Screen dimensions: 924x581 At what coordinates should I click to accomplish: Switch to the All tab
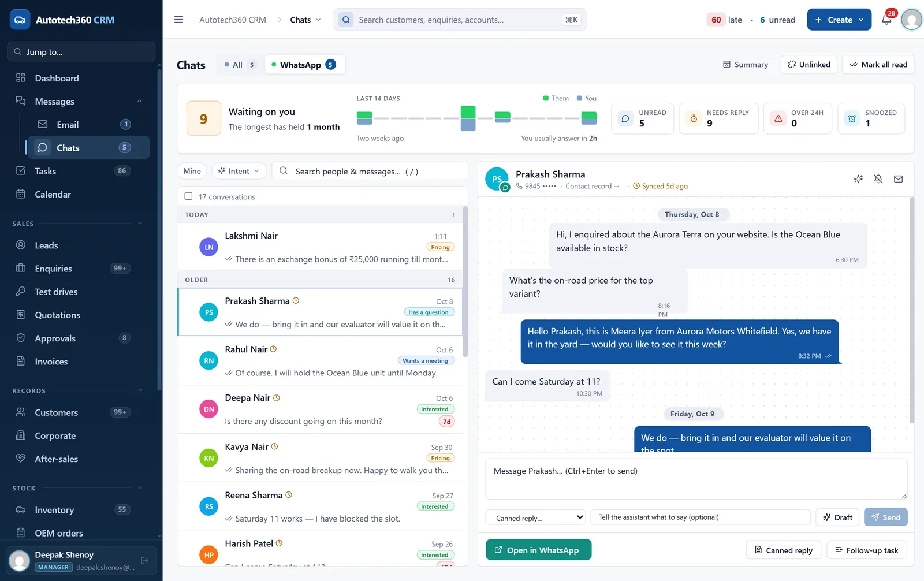239,65
